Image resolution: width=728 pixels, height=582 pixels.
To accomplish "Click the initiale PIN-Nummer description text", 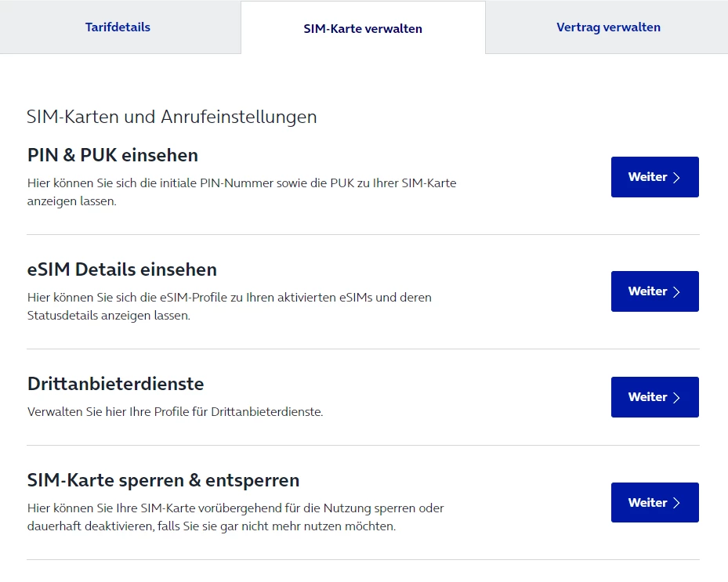I will [241, 192].
